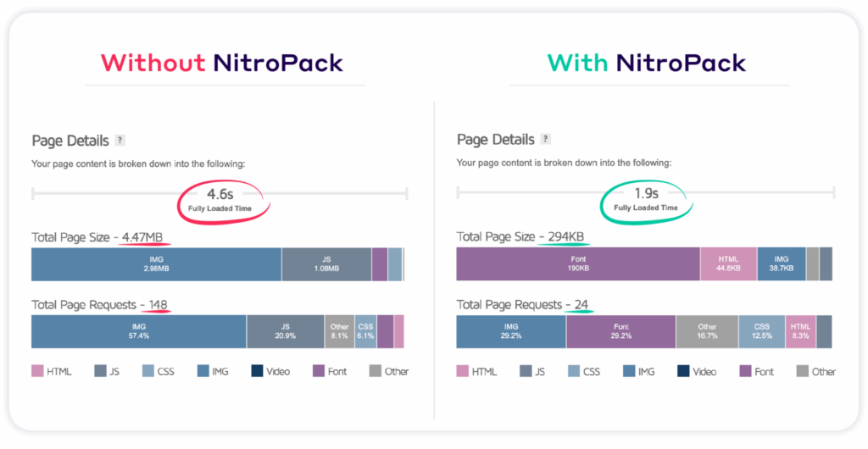Select the HTML 44.8KB page size segment

(x=729, y=264)
